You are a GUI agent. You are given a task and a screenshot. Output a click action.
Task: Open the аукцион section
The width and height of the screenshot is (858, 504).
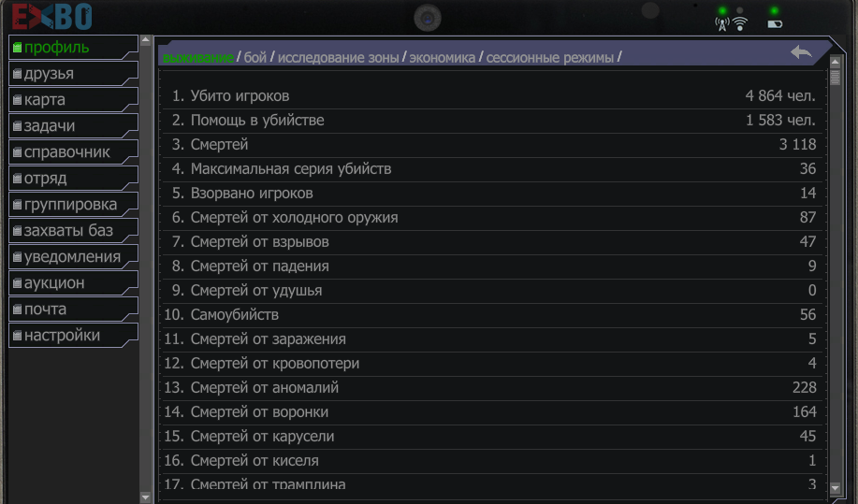73,283
